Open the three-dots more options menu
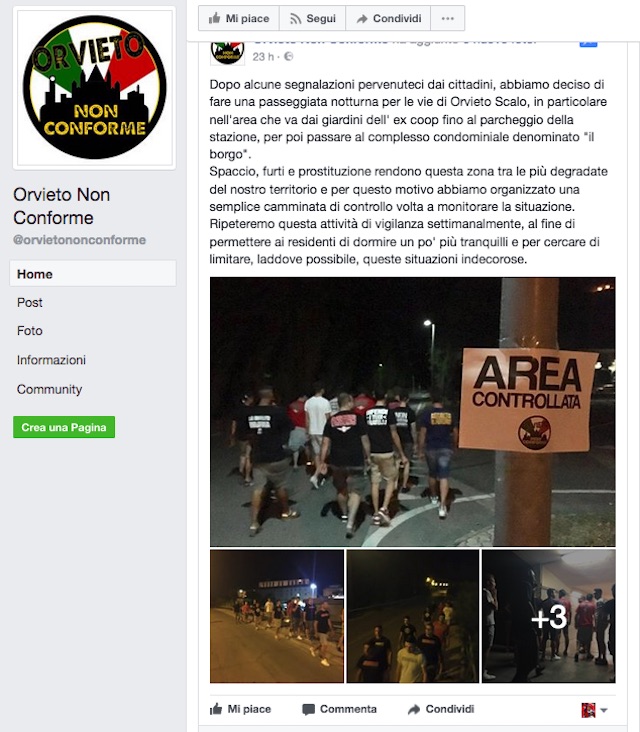Viewport: 640px width, 732px height. coord(447,19)
